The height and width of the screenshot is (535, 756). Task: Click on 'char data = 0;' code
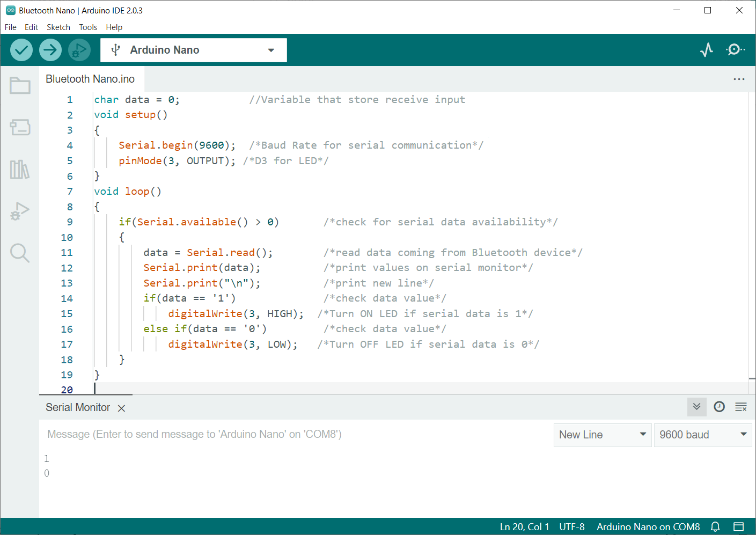pyautogui.click(x=137, y=100)
